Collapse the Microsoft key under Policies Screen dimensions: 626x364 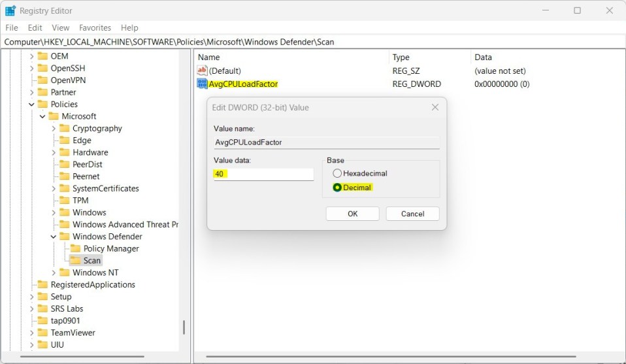[x=42, y=116]
